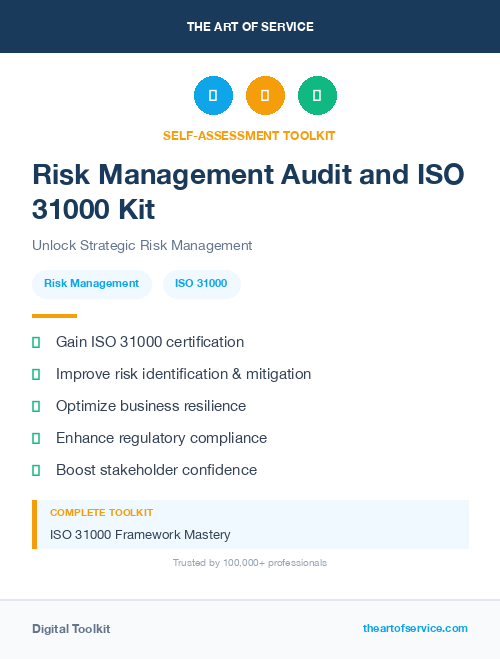This screenshot has height=659, width=500.
Task: Click the bullet icon beside Gain ISO 31000 certification
Action: [36, 343]
